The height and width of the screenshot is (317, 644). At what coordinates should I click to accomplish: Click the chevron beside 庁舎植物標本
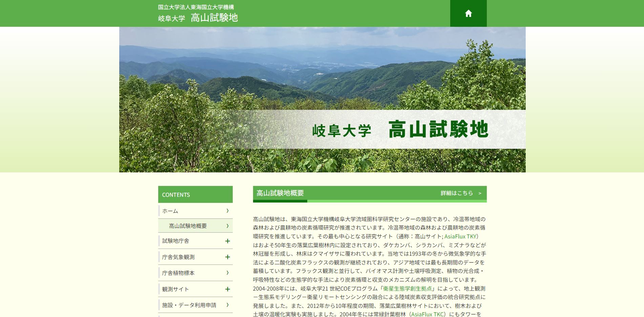227,273
